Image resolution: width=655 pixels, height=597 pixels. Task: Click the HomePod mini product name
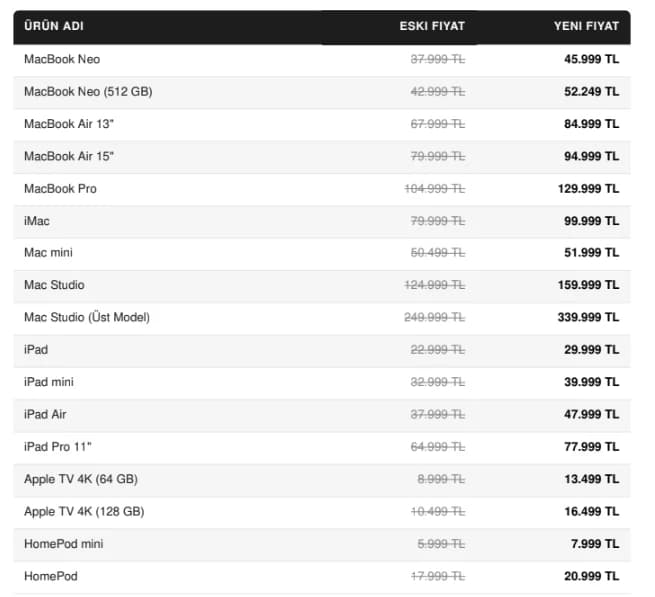[63, 544]
